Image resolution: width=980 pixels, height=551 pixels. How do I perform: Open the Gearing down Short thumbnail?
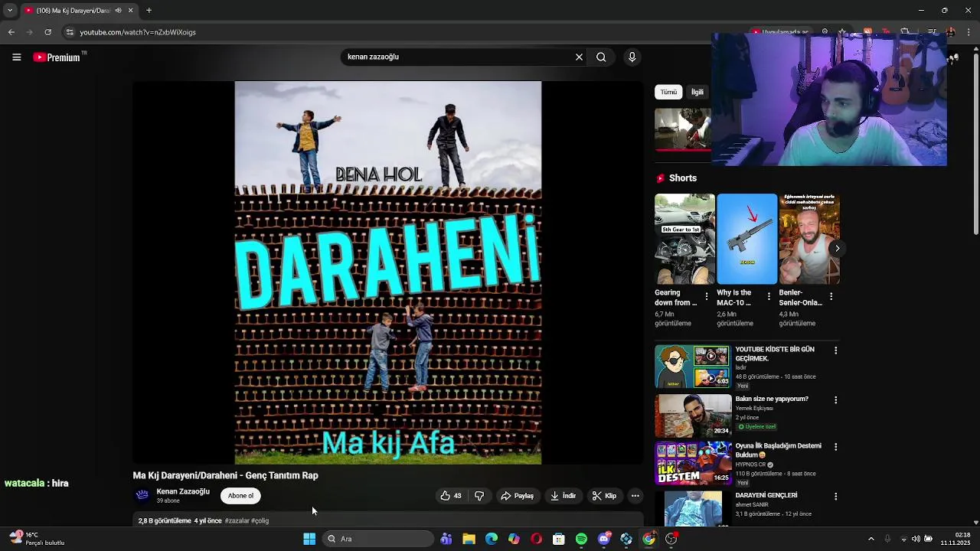(684, 239)
